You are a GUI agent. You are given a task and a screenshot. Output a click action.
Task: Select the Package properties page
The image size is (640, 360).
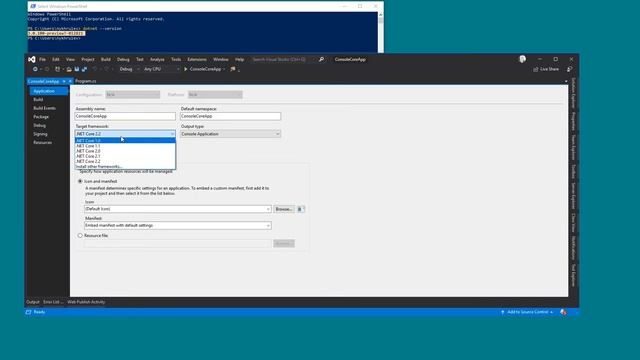(x=41, y=117)
